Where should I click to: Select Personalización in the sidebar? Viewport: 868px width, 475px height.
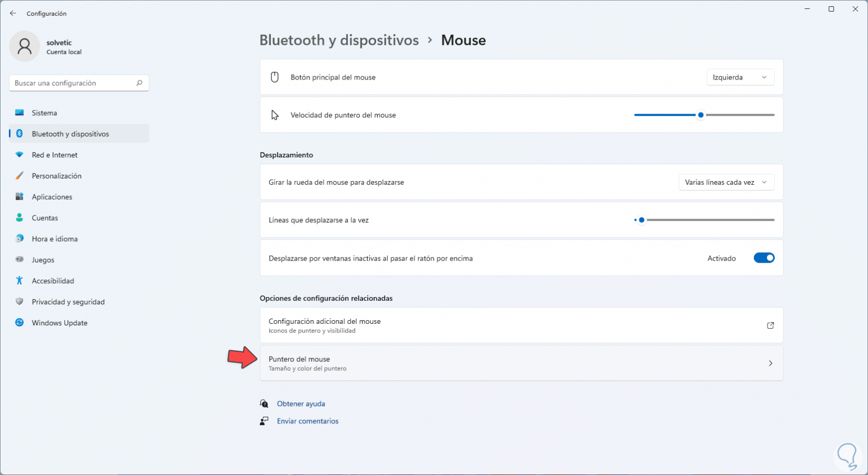56,176
